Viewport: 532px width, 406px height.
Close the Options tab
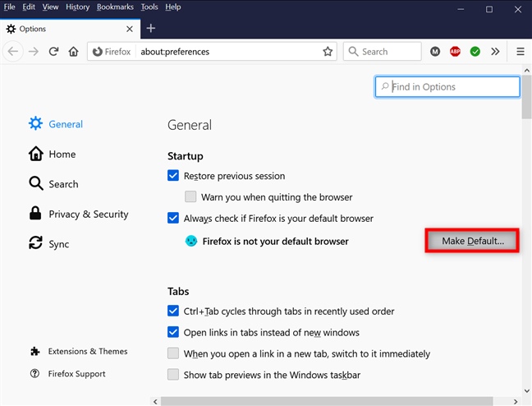point(130,29)
